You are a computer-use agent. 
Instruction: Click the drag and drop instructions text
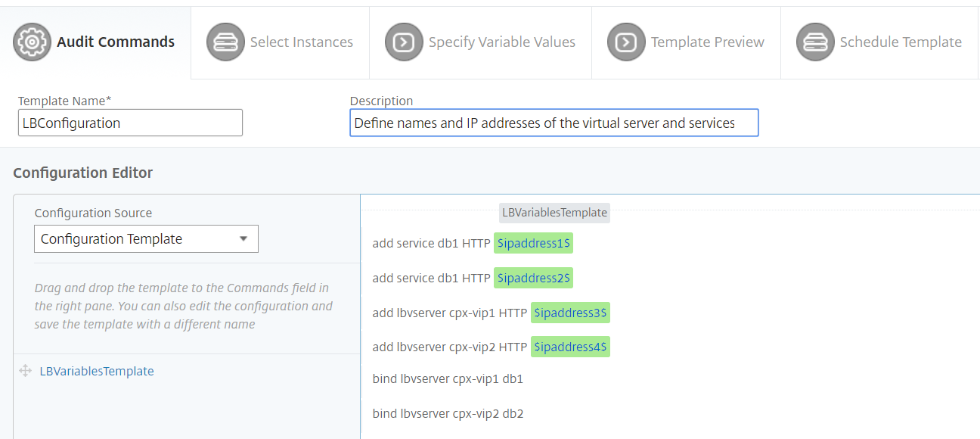tap(184, 306)
